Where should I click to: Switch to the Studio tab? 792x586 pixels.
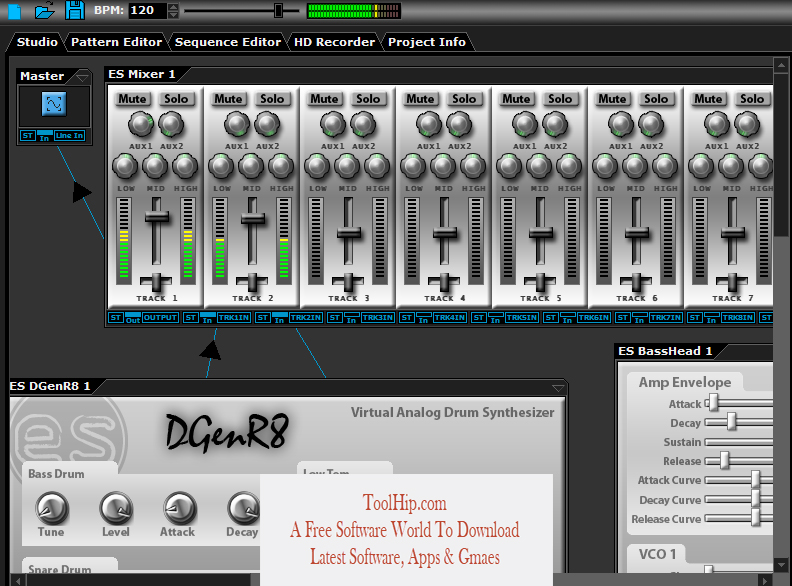point(37,42)
